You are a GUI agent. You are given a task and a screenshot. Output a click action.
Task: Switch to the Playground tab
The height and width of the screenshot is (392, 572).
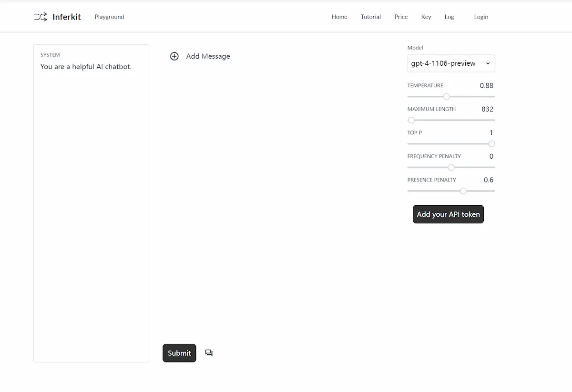pyautogui.click(x=109, y=17)
